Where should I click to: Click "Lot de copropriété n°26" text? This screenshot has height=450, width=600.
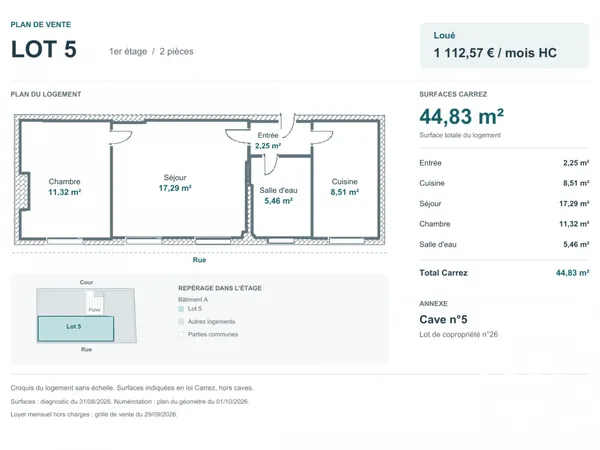(458, 334)
